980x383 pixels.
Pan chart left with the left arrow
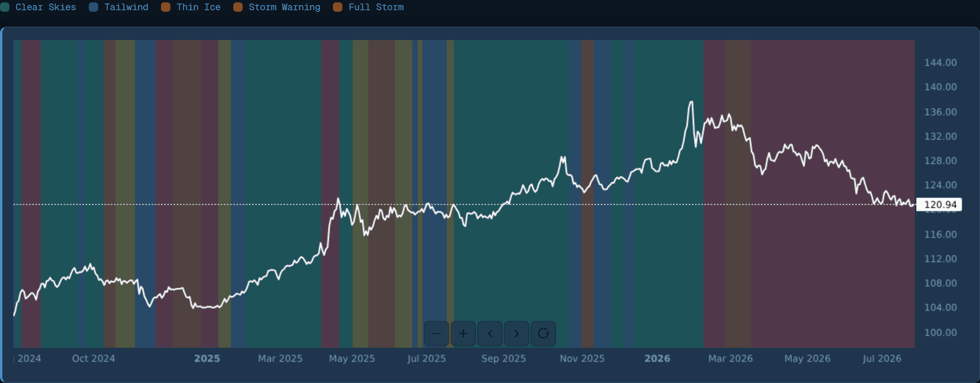[490, 334]
